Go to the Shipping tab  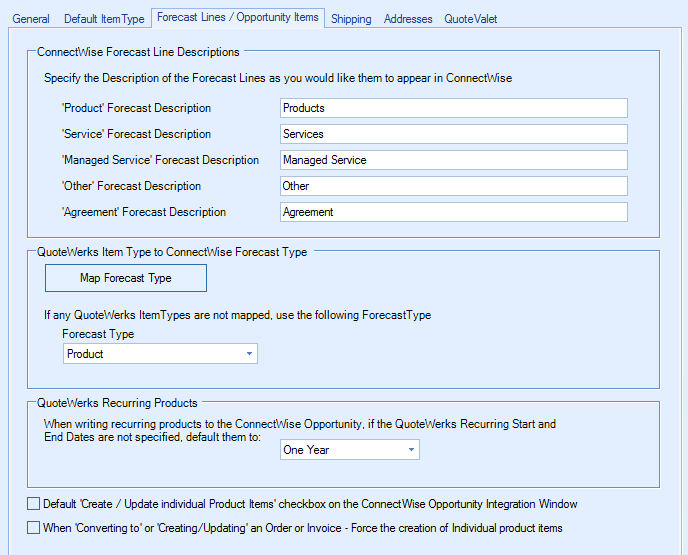[351, 19]
